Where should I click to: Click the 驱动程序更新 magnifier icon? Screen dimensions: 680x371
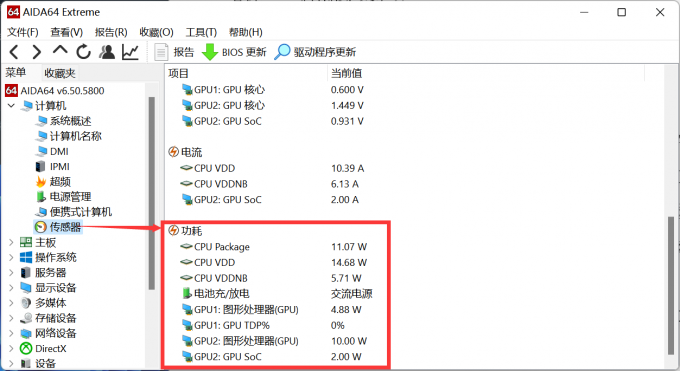click(282, 52)
